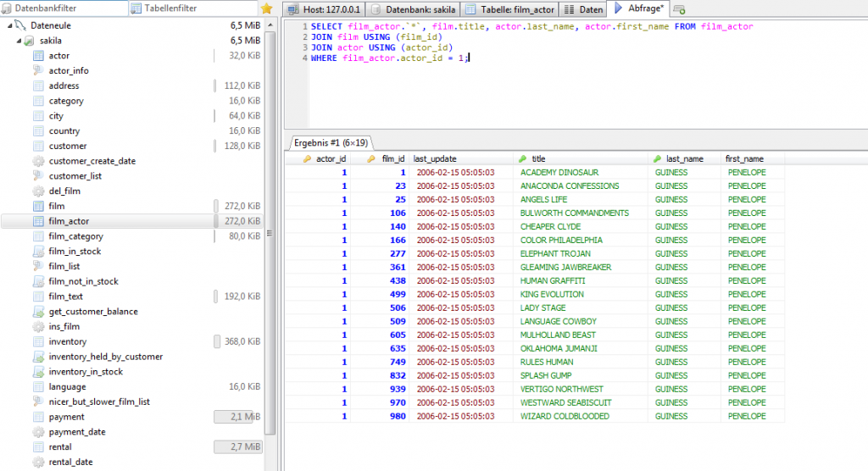Click the last_name column header
Viewport: 868px width, 471px height.
[684, 158]
